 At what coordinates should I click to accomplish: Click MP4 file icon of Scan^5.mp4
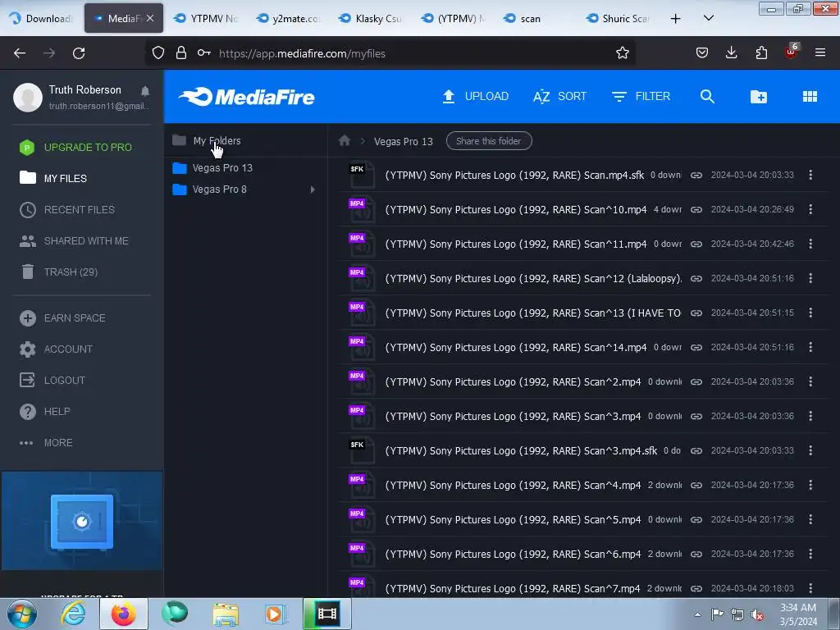click(362, 519)
